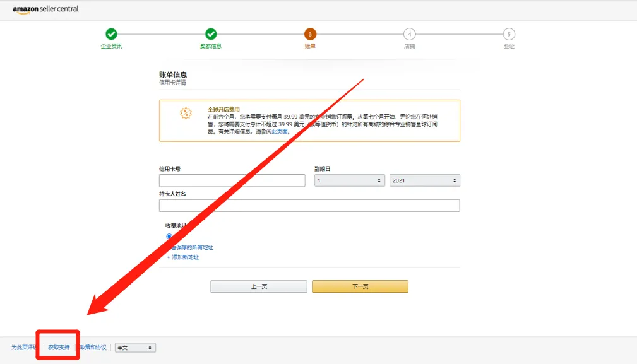
Task: Click the 上一页 button
Action: [x=258, y=286]
